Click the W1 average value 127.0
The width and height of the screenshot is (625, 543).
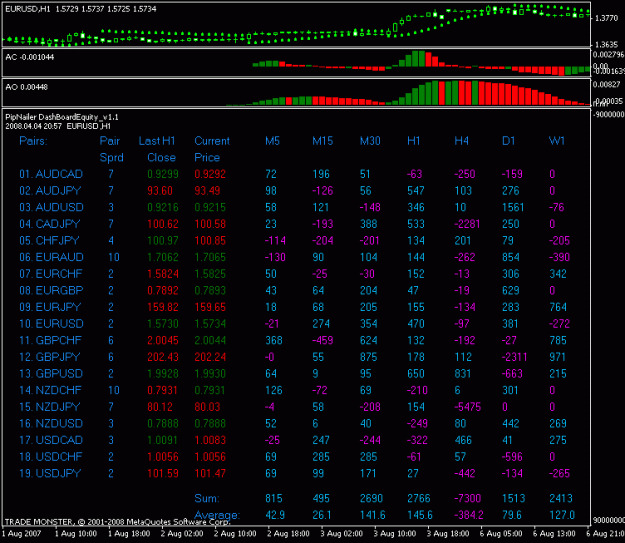point(562,515)
